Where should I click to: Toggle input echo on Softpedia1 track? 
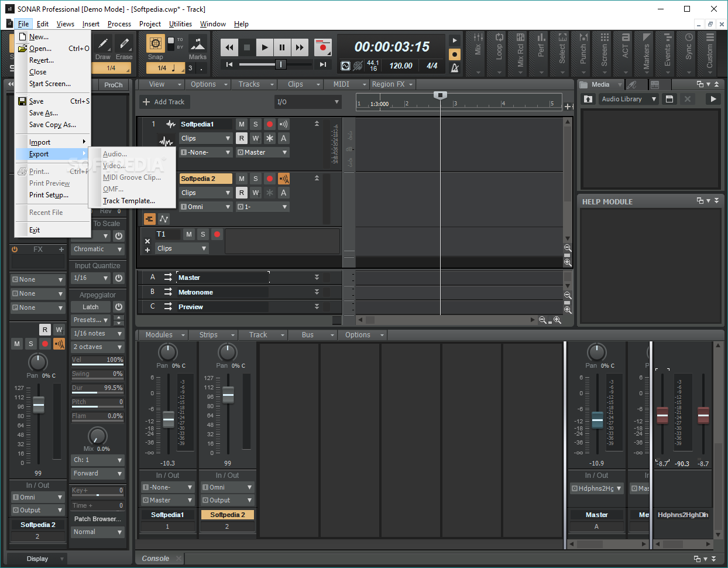click(284, 124)
